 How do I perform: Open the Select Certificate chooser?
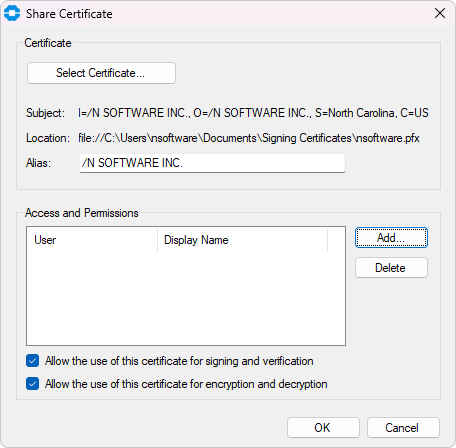[101, 73]
